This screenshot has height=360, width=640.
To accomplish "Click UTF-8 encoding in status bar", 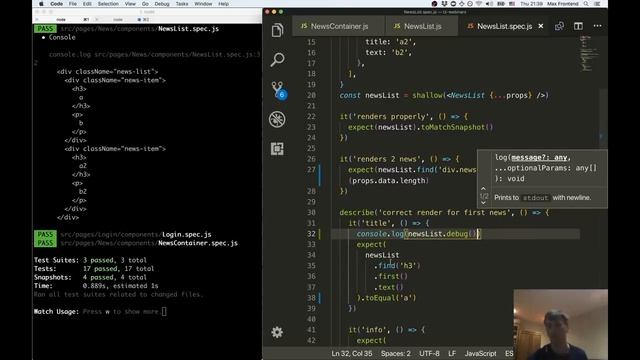I will point(429,353).
